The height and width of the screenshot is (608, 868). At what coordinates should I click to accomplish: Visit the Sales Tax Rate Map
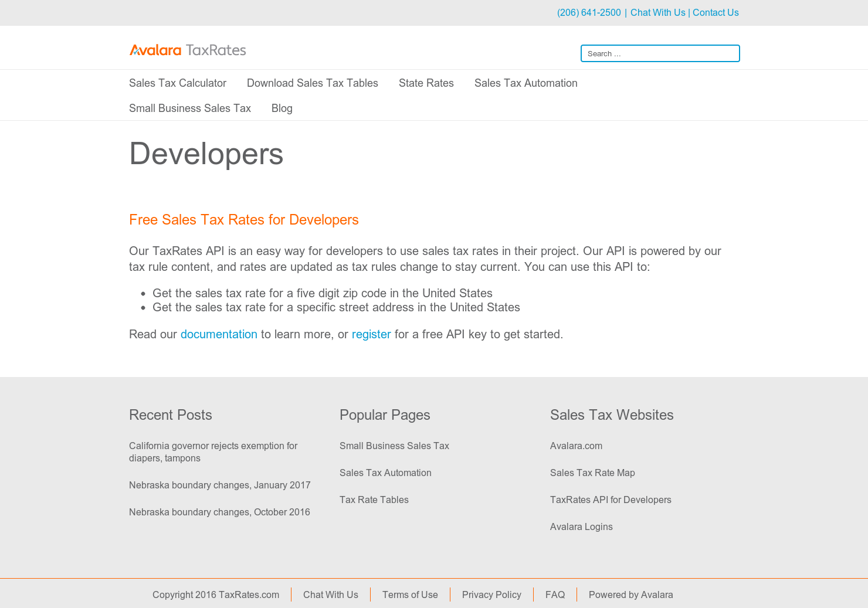[x=592, y=473]
